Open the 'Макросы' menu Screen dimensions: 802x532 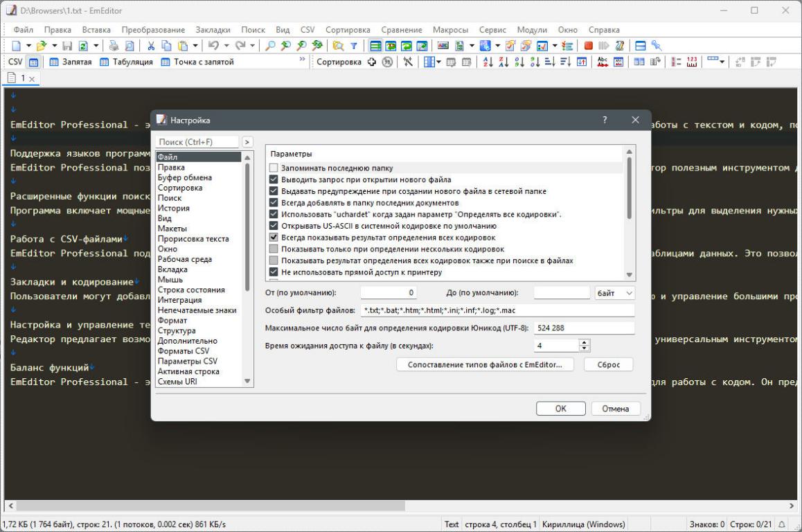[x=450, y=30]
